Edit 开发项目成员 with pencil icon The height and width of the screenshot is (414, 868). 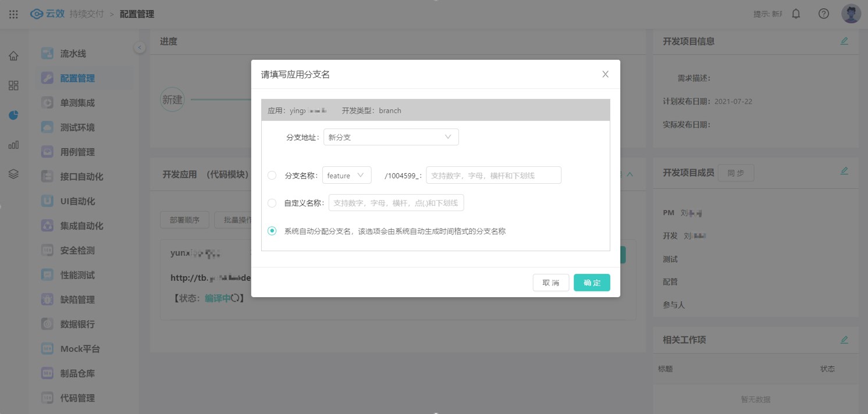tap(844, 172)
